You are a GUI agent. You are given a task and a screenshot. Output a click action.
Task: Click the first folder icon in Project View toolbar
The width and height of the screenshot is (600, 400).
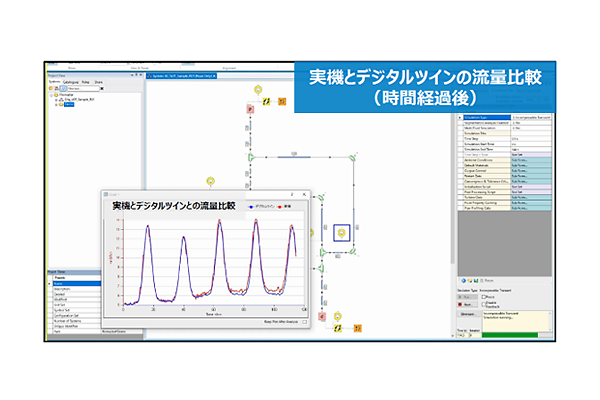(x=51, y=88)
